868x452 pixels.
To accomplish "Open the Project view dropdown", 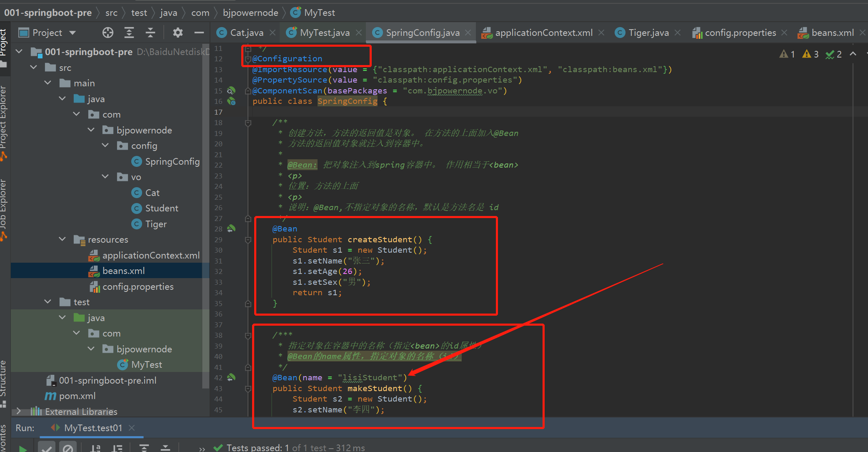I will (73, 33).
